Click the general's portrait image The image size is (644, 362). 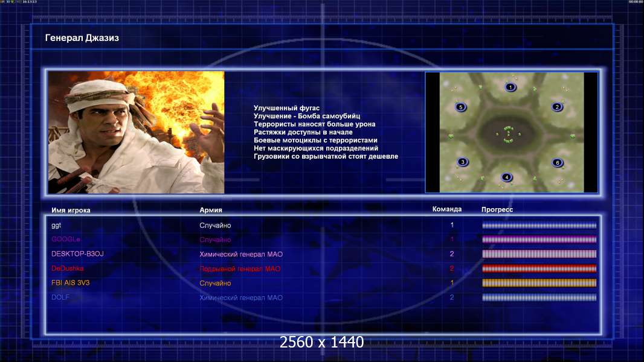click(x=137, y=132)
